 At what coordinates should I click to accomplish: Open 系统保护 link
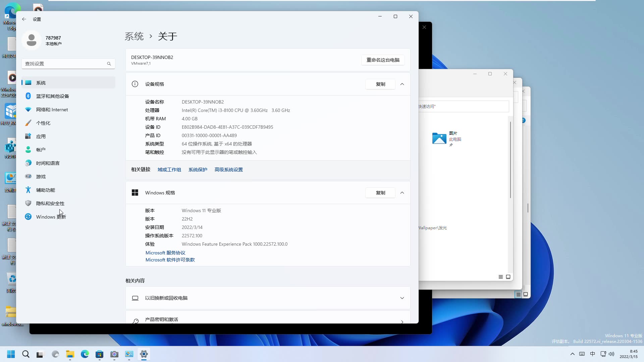[198, 170]
